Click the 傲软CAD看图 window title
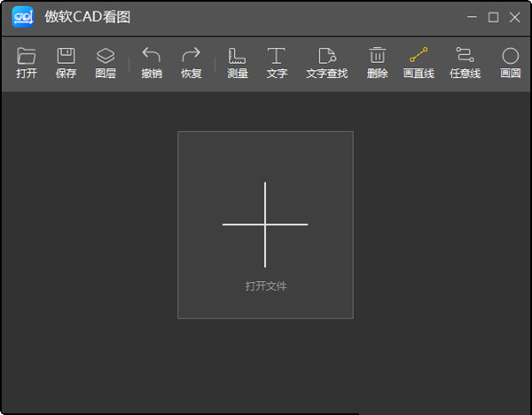This screenshot has height=415, width=532. coord(88,18)
